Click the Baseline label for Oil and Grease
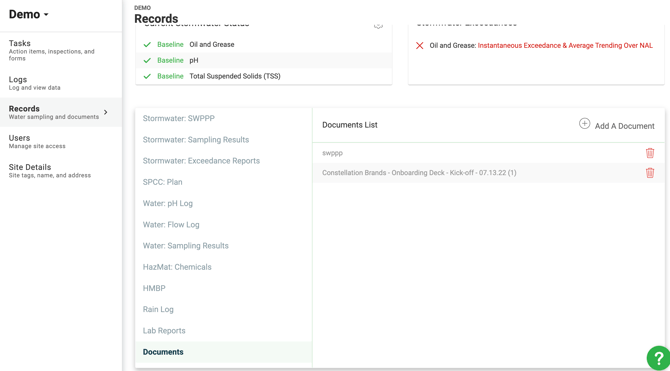670x371 pixels. pyautogui.click(x=170, y=44)
